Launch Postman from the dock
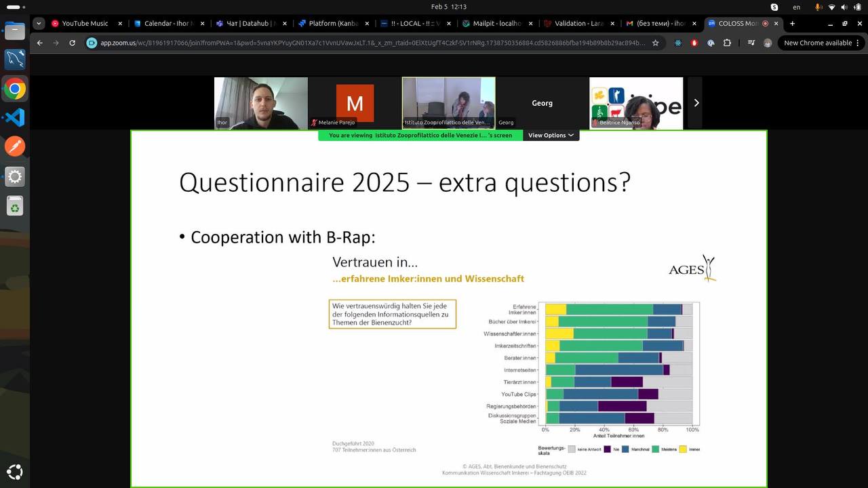The height and width of the screenshot is (488, 868). tap(15, 146)
